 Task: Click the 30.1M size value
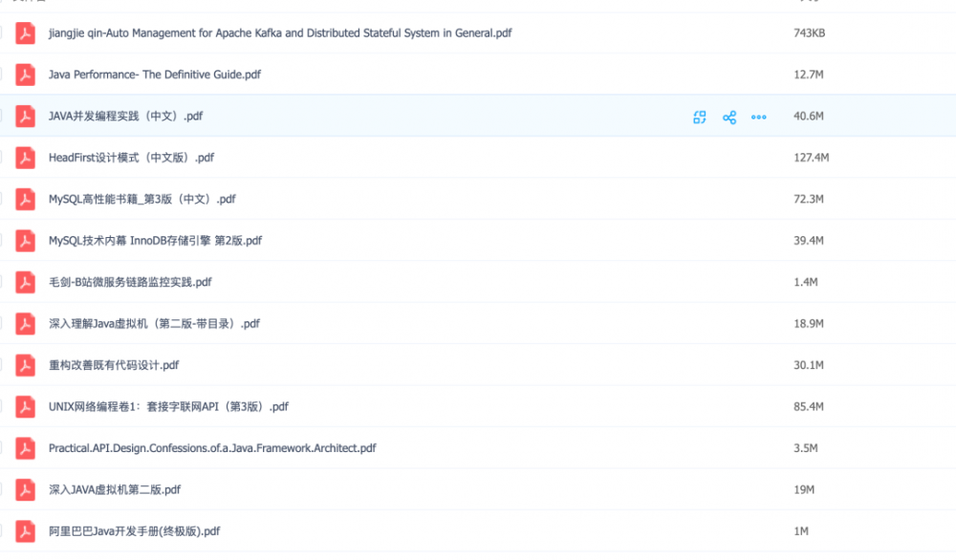click(x=809, y=365)
